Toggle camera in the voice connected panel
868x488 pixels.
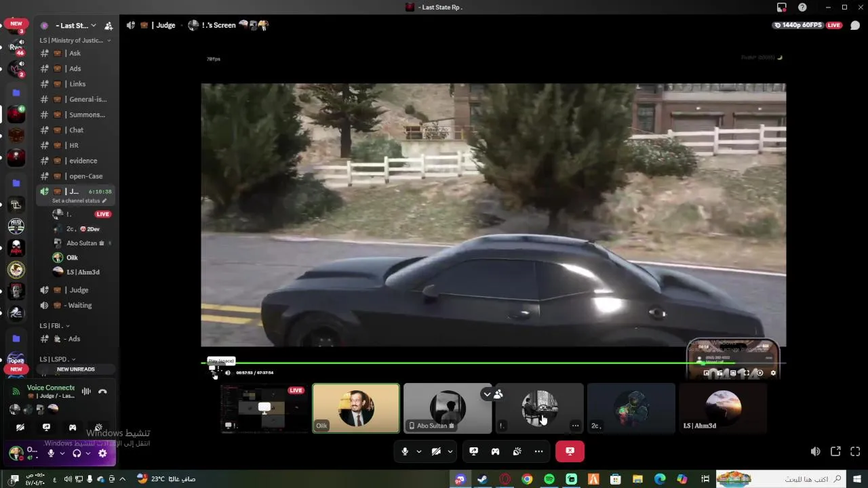pos(20,428)
